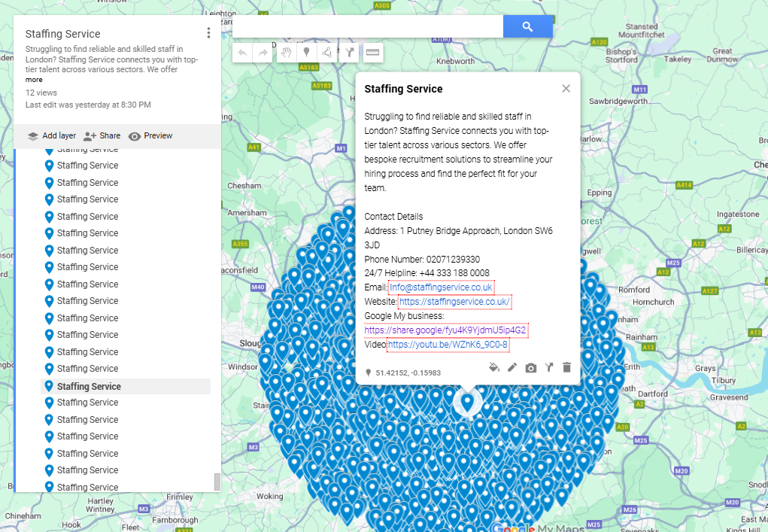The height and width of the screenshot is (532, 768).
Task: Expand the description by clicking more
Action: point(33,79)
